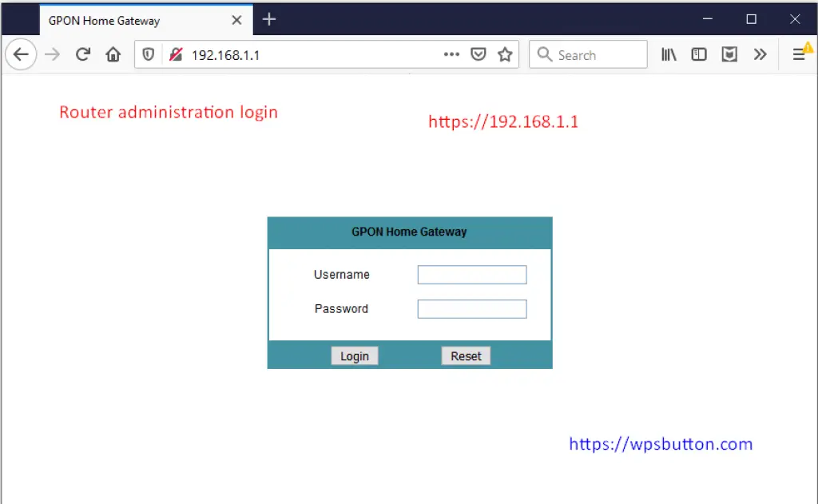Open tracking protection shield icon
This screenshot has height=504, width=818.
point(149,55)
